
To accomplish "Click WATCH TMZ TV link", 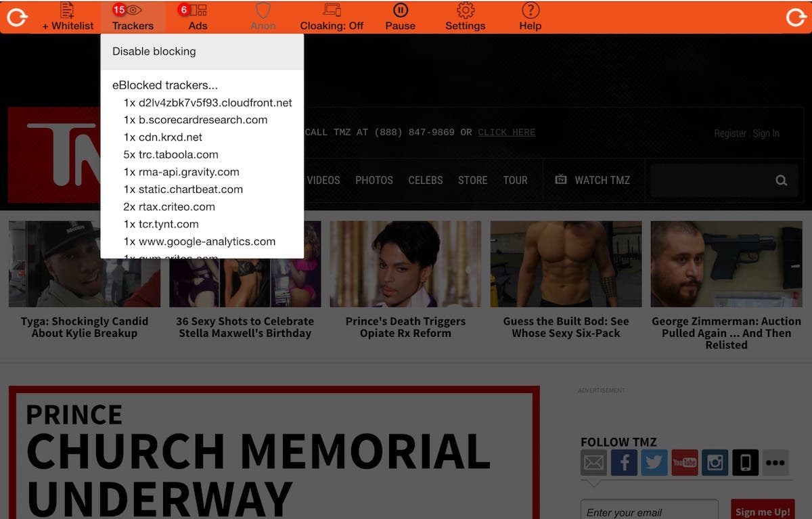I will pyautogui.click(x=592, y=180).
